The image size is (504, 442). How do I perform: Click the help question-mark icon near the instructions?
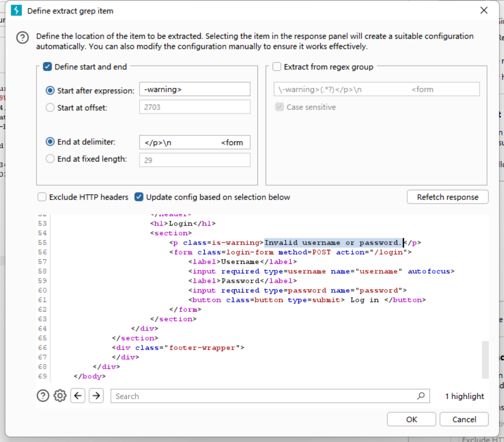coord(23,37)
